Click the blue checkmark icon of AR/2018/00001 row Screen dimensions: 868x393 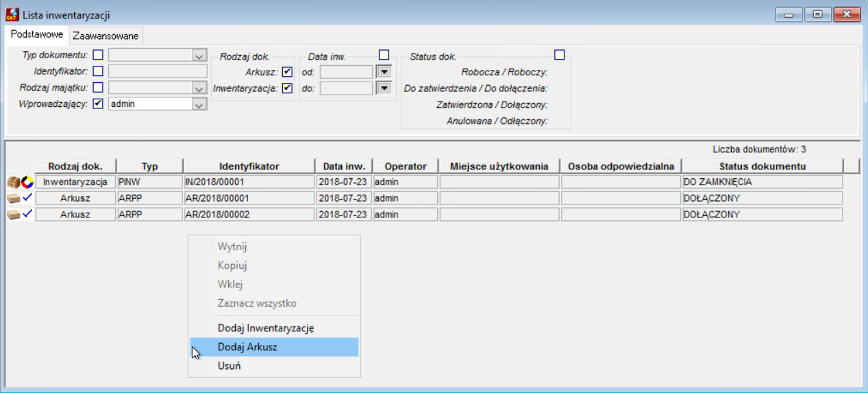pyautogui.click(x=27, y=198)
